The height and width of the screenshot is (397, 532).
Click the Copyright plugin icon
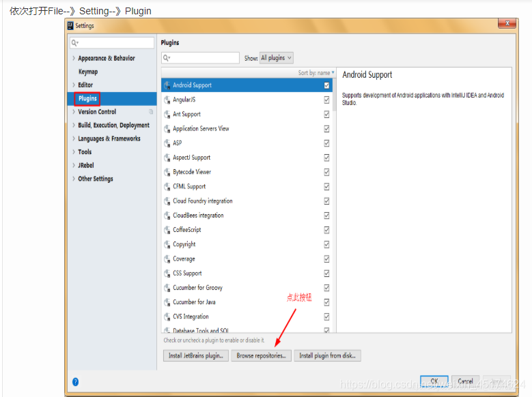tap(167, 244)
